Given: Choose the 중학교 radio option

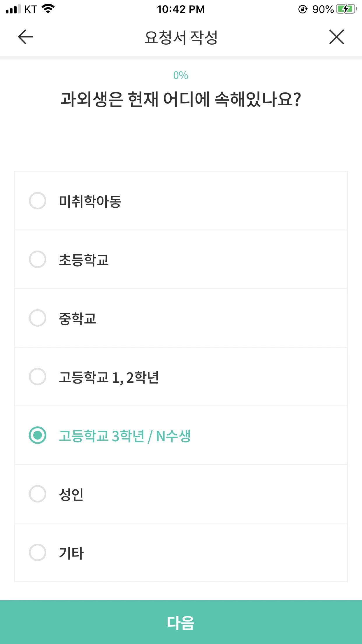Looking at the screenshot, I should [x=38, y=318].
